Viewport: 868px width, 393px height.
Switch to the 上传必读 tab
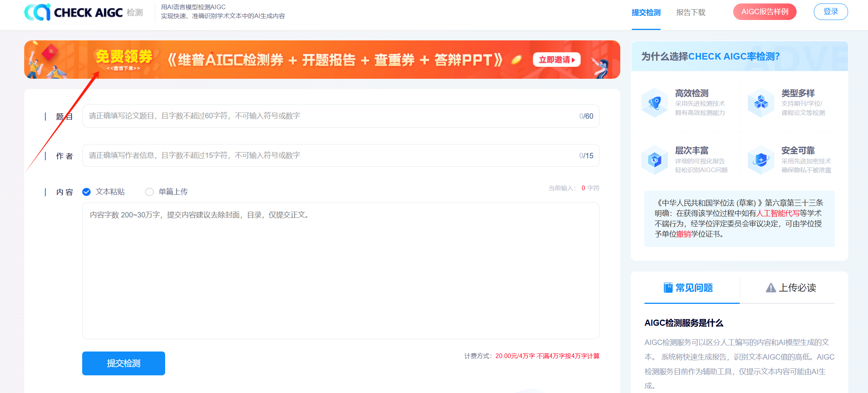pos(790,288)
